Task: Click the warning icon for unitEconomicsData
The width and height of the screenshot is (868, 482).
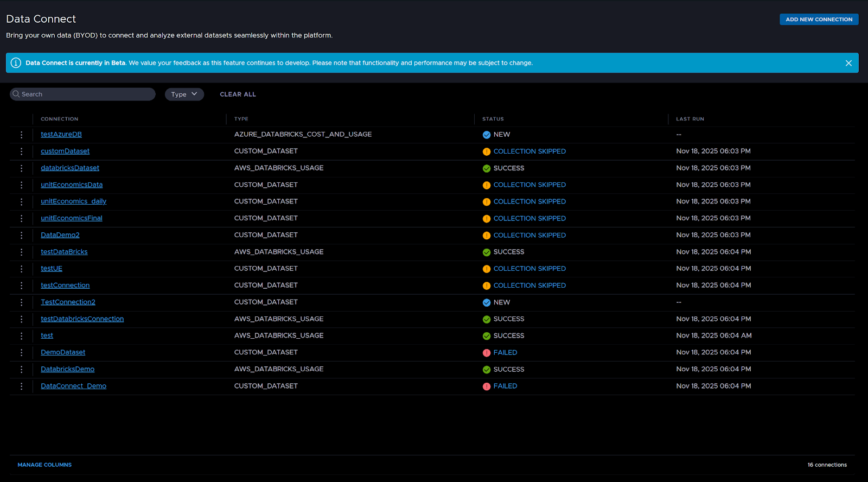Action: (x=487, y=185)
